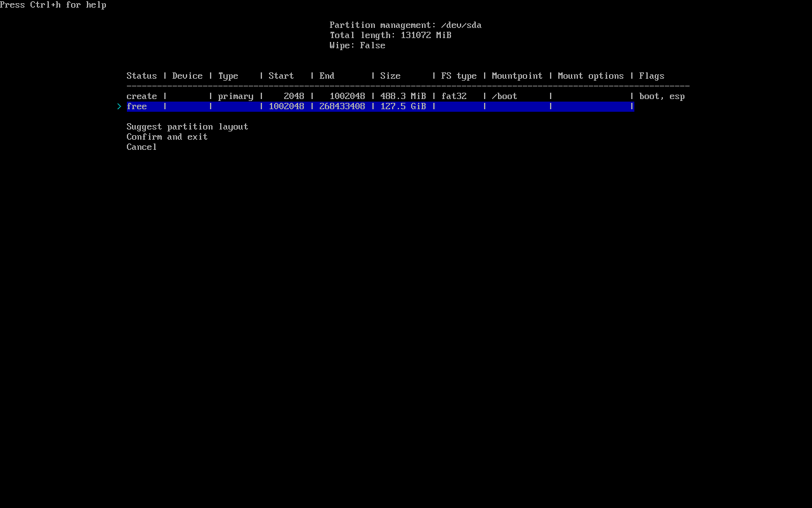Select the Cancel option
This screenshot has height=508, width=812.
(141, 147)
